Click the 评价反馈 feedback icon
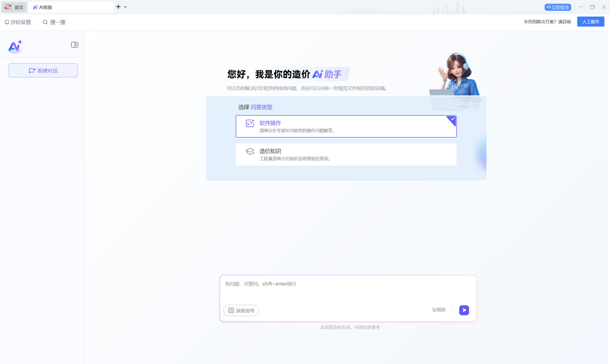Screen dimensions: 610x364 (6, 21)
